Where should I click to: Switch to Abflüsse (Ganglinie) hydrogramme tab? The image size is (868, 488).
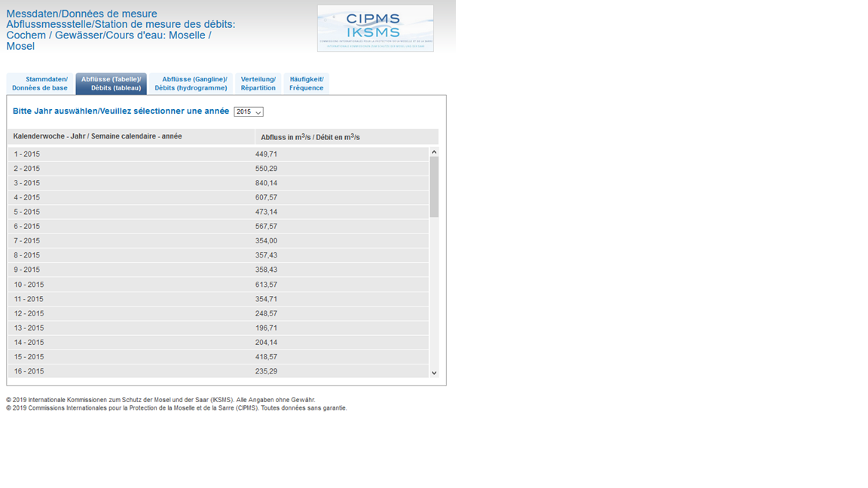point(191,84)
